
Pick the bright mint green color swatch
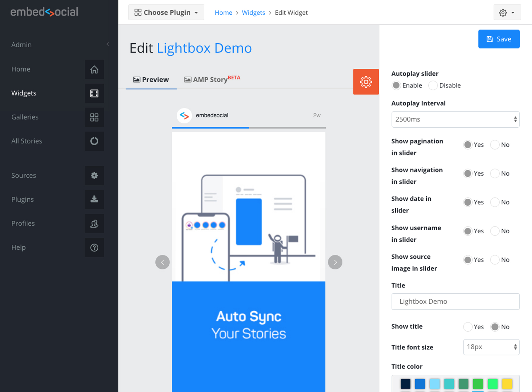point(492,384)
